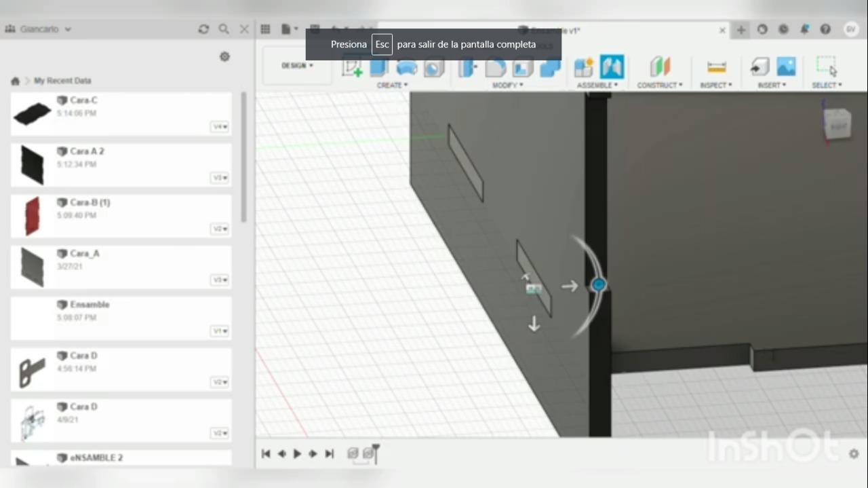Screen dimensions: 868x488
Task: Activate the Select window tool
Action: point(827,67)
